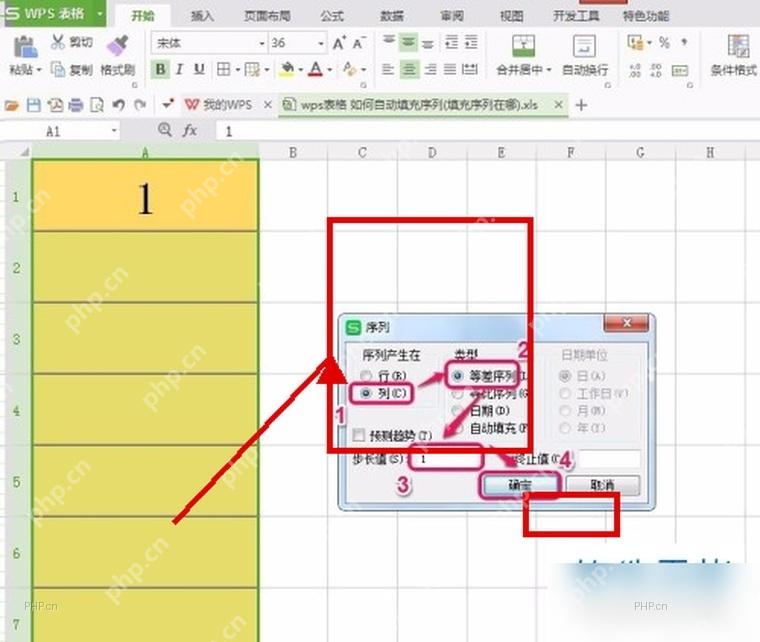Click the printer icon in quick toolbar
The height and width of the screenshot is (642, 760).
76,105
